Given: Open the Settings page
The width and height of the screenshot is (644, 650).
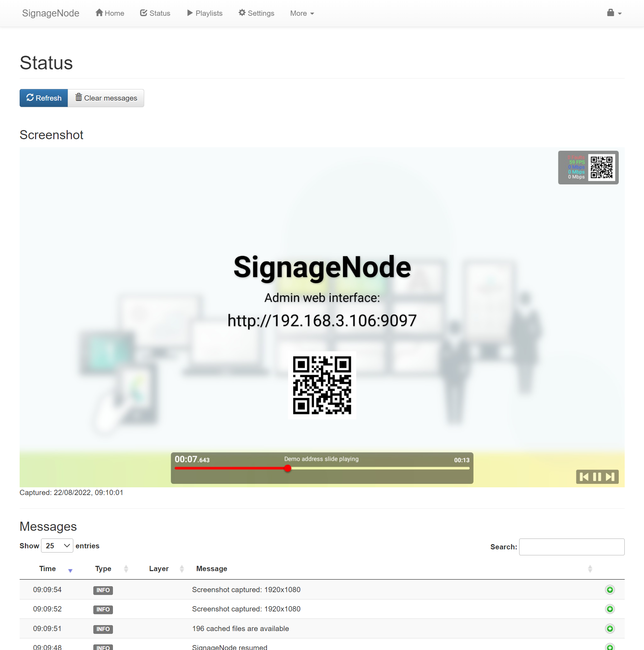Looking at the screenshot, I should (x=256, y=13).
